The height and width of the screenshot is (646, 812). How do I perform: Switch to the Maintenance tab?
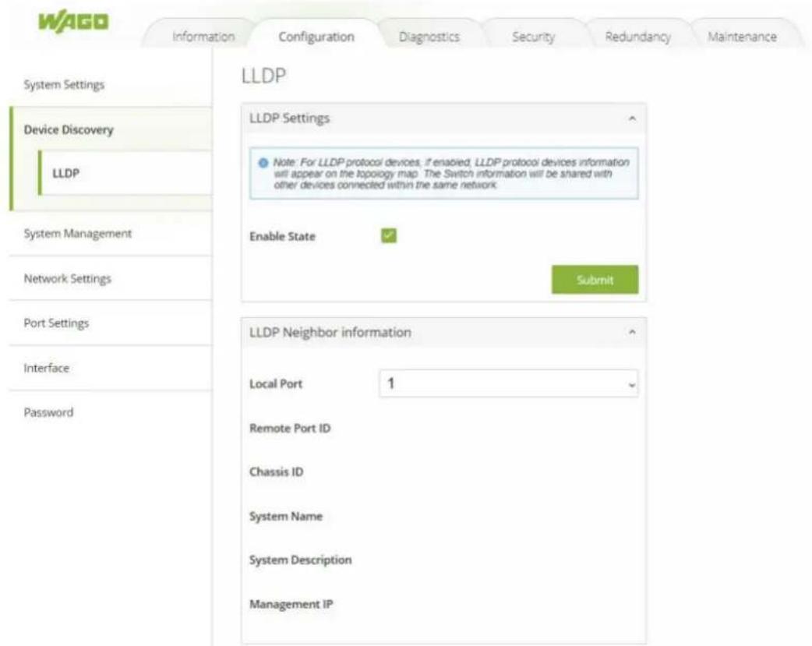pyautogui.click(x=742, y=37)
